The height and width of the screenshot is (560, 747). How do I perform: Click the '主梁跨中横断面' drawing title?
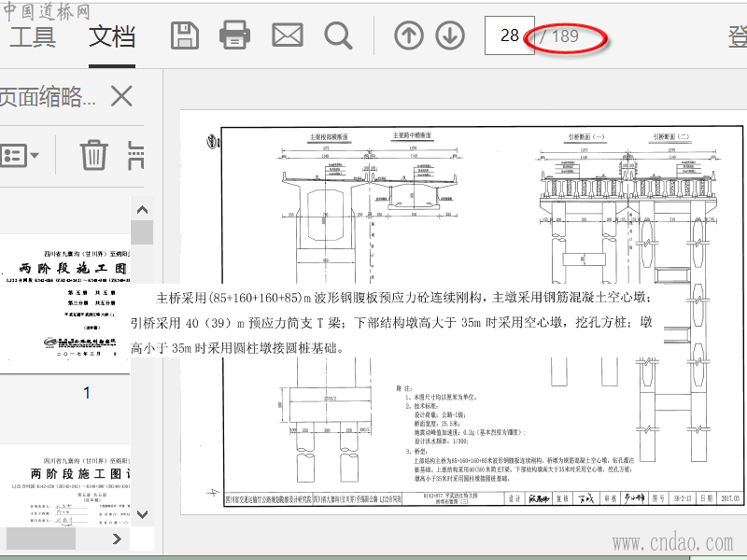click(412, 135)
